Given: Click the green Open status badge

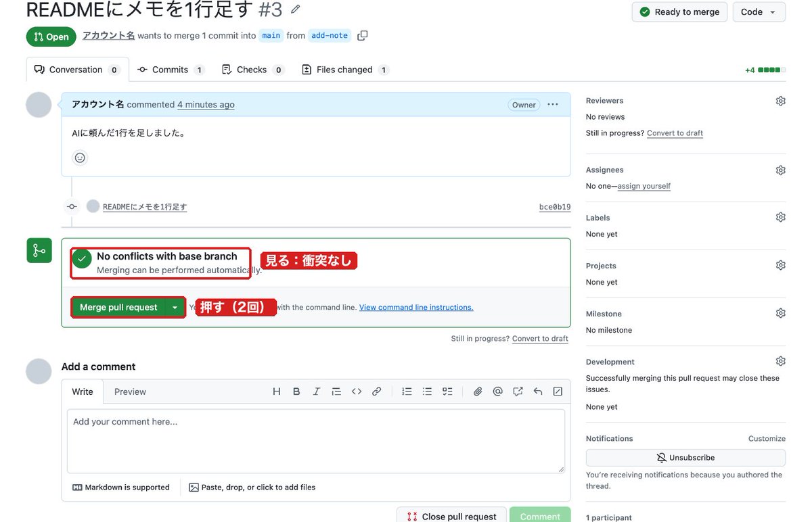Looking at the screenshot, I should coord(51,37).
